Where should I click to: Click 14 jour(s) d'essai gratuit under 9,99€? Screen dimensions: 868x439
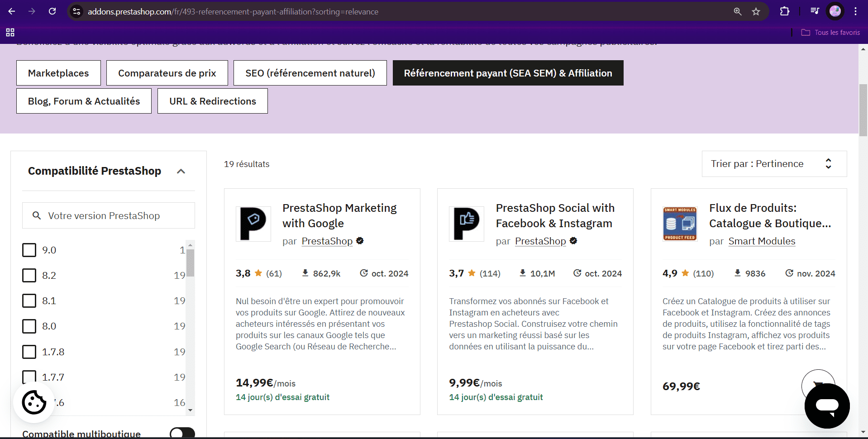coord(496,397)
